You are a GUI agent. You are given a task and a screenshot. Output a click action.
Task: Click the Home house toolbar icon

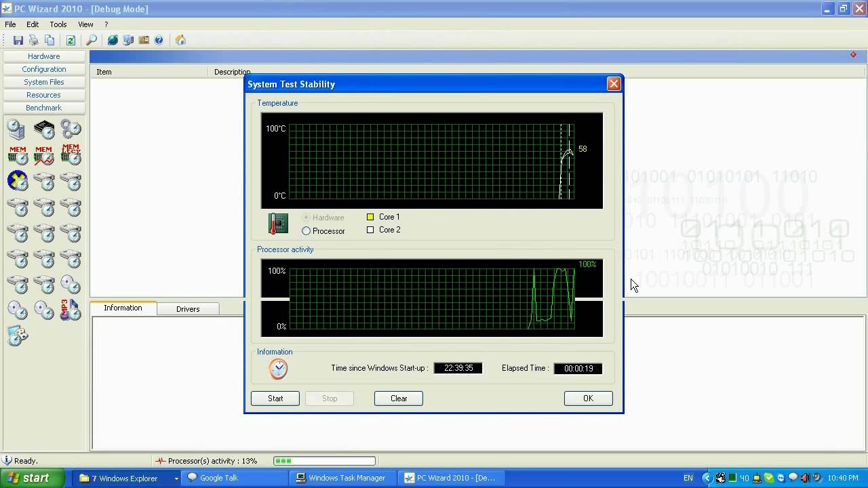(x=180, y=40)
